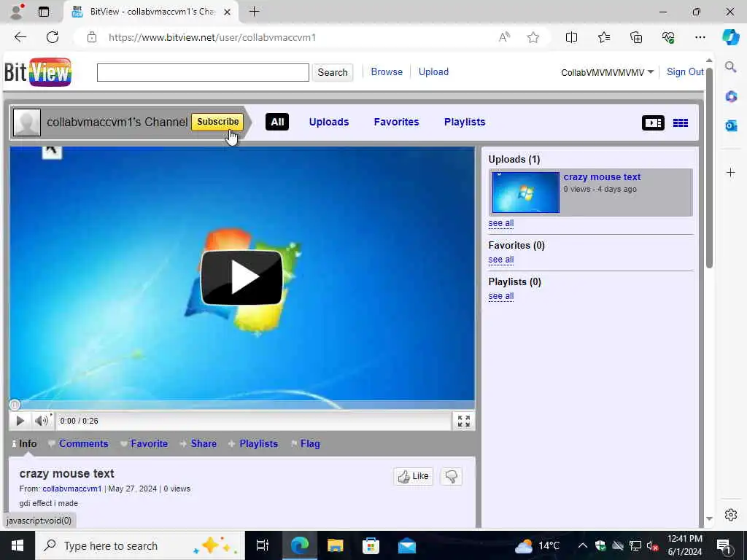Click the Search button
This screenshot has height=560, width=747.
333,72
